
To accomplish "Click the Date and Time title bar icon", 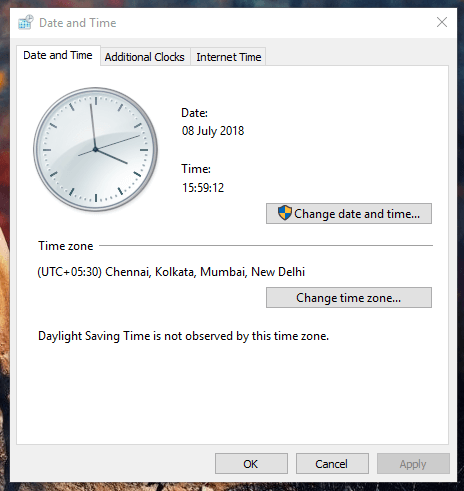I will click(x=26, y=22).
